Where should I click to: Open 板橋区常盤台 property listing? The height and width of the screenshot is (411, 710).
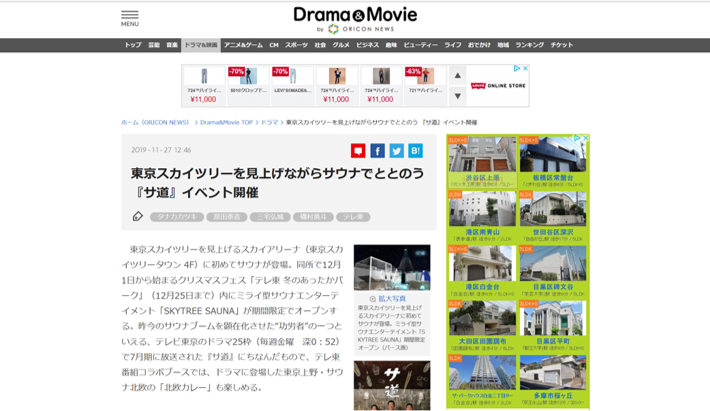553,162
